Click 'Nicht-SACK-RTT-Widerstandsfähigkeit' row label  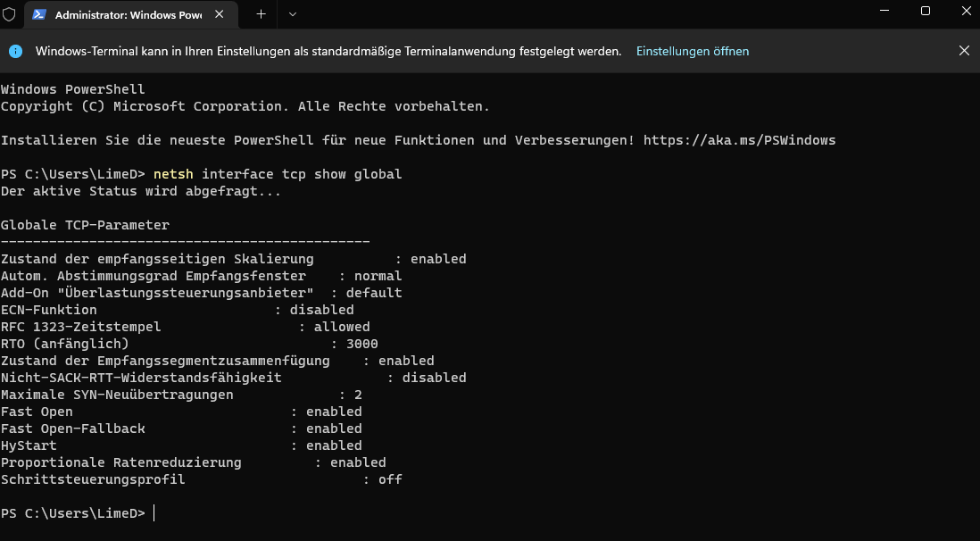141,378
